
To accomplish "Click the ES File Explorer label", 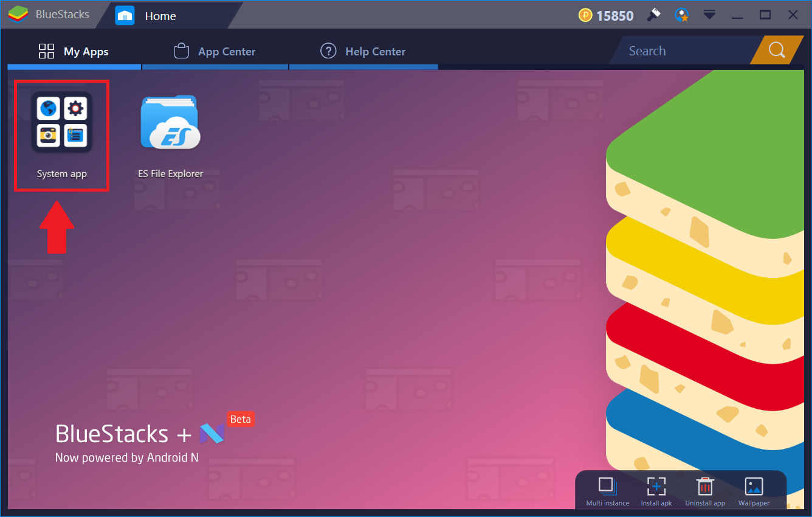I will pyautogui.click(x=171, y=174).
